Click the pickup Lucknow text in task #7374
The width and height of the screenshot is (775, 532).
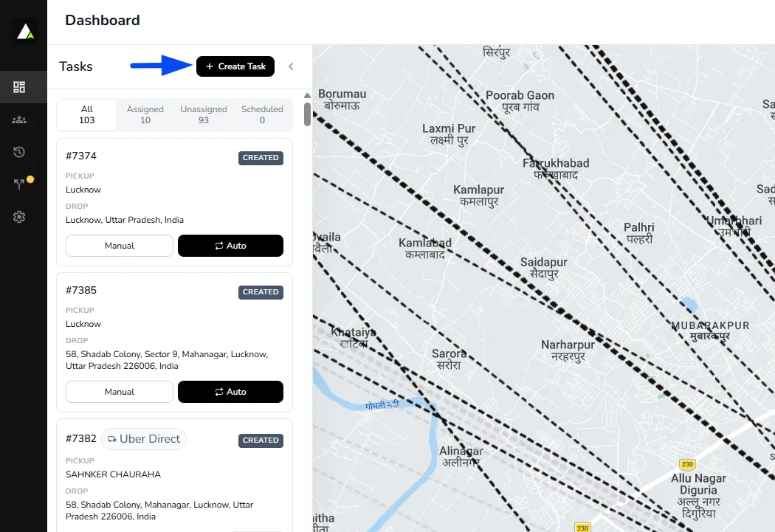pyautogui.click(x=83, y=190)
